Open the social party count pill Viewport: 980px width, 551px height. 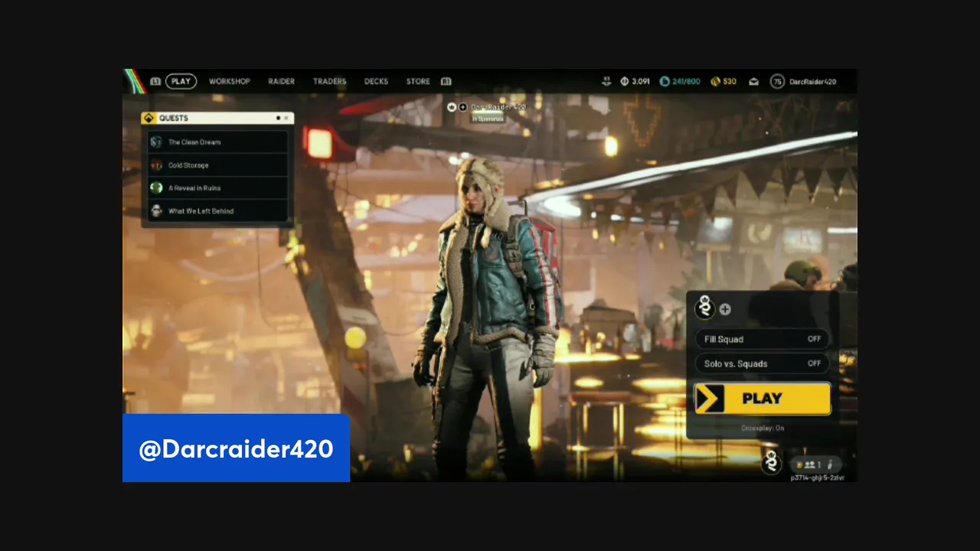point(816,465)
